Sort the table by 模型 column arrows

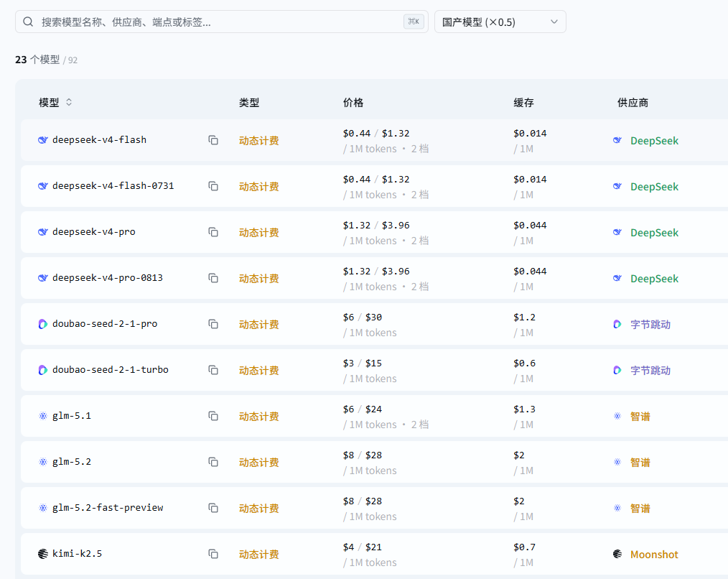pyautogui.click(x=69, y=102)
